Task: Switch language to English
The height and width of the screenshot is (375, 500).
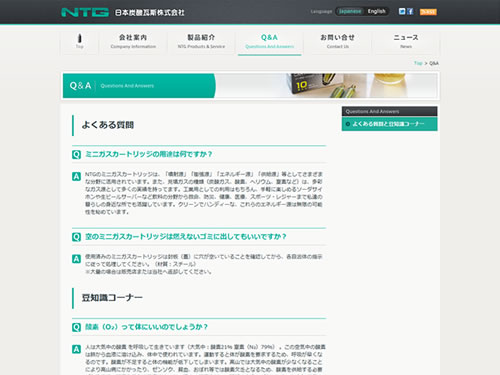Action: point(376,11)
